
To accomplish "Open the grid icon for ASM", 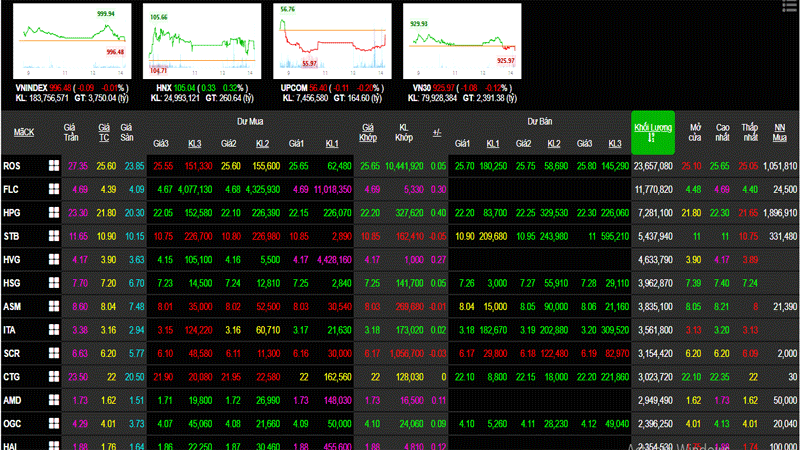I will pos(54,306).
